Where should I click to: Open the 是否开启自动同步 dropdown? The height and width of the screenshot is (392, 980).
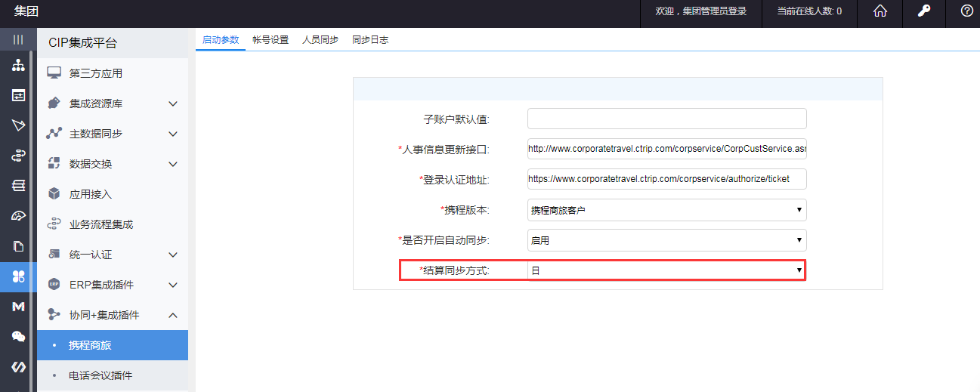[x=666, y=240]
